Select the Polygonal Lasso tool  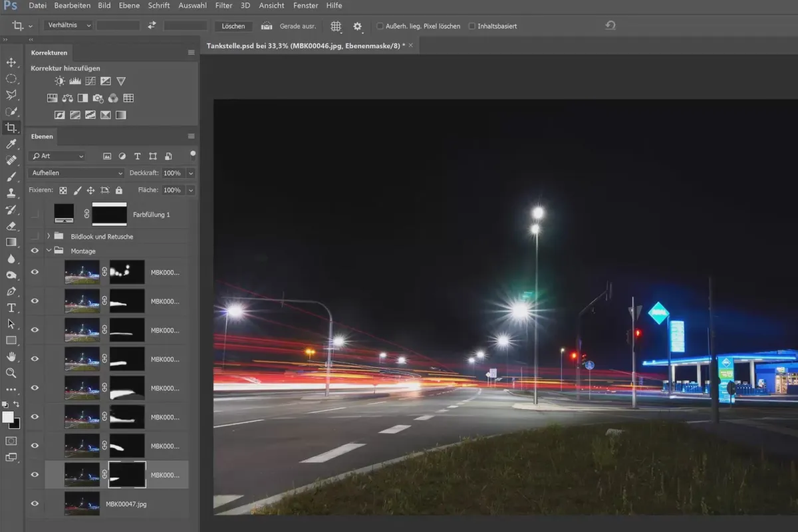(11, 95)
